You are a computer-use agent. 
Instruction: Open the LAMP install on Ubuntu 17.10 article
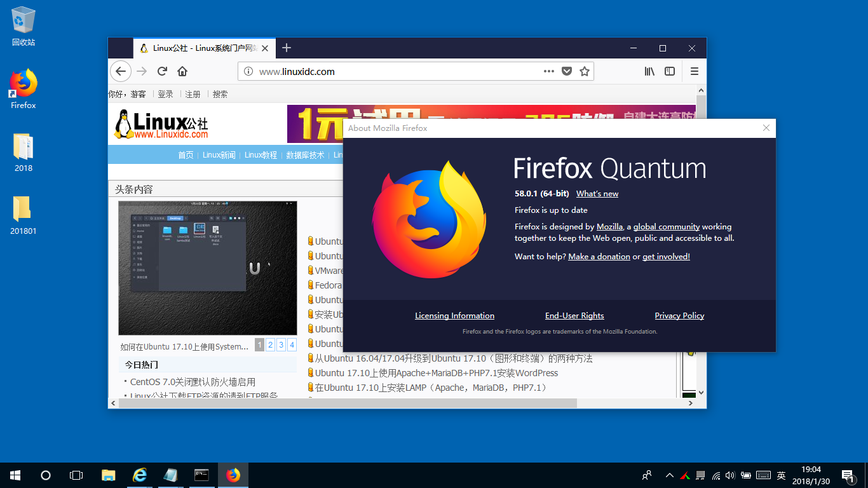431,388
